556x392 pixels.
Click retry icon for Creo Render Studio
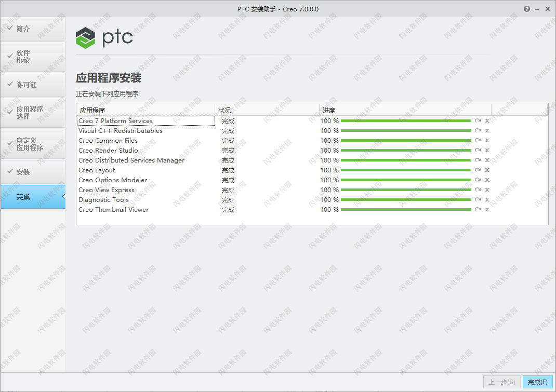click(x=478, y=151)
